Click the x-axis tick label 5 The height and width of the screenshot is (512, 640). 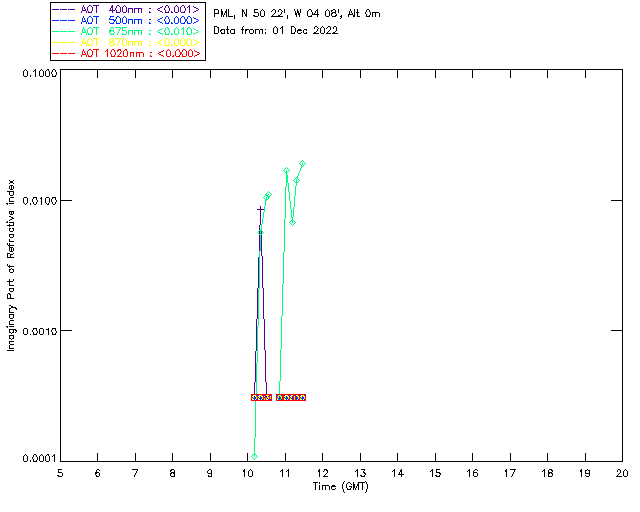point(60,473)
